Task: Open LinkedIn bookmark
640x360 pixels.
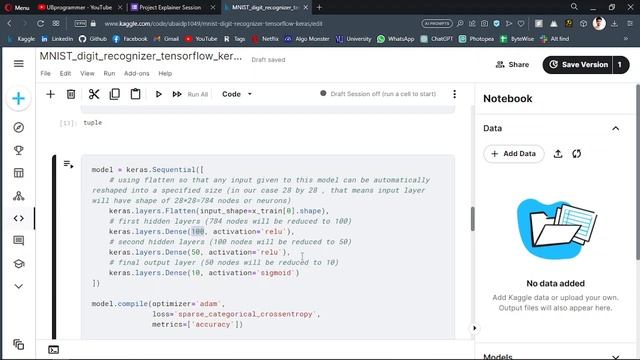Action: [57, 39]
